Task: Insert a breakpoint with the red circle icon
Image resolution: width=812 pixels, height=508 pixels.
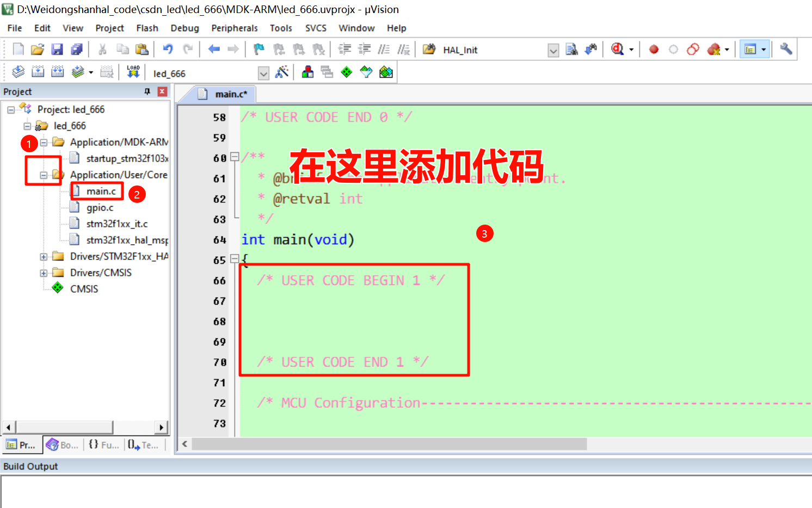Action: coord(654,49)
